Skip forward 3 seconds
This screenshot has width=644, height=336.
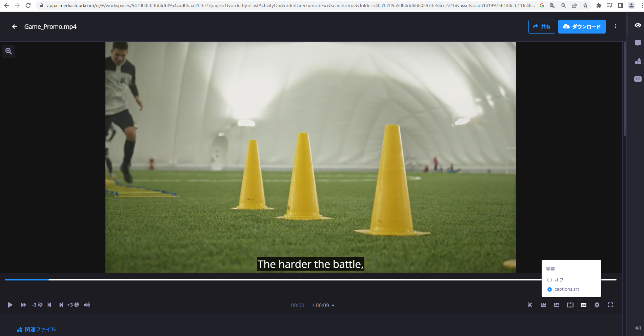click(x=73, y=305)
